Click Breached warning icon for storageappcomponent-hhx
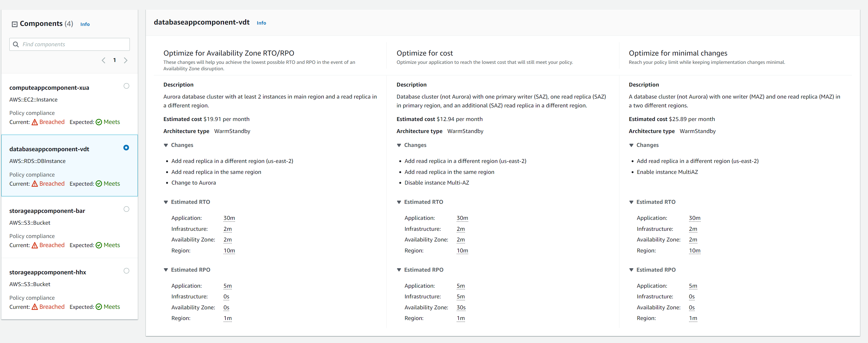 35,307
